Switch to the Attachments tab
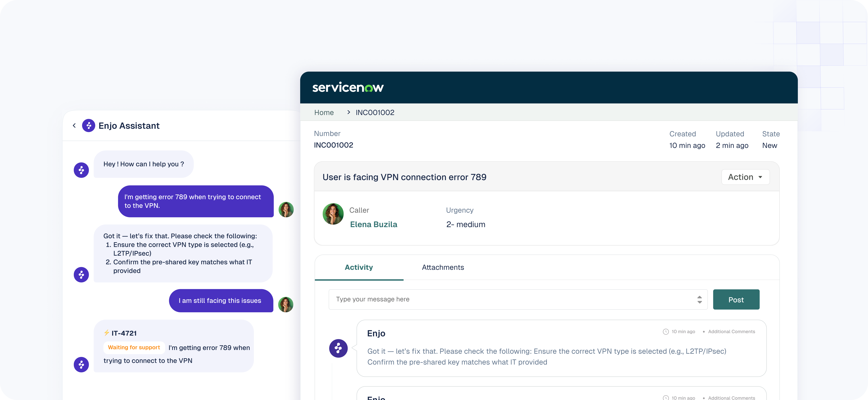Image resolution: width=868 pixels, height=400 pixels. (x=443, y=267)
